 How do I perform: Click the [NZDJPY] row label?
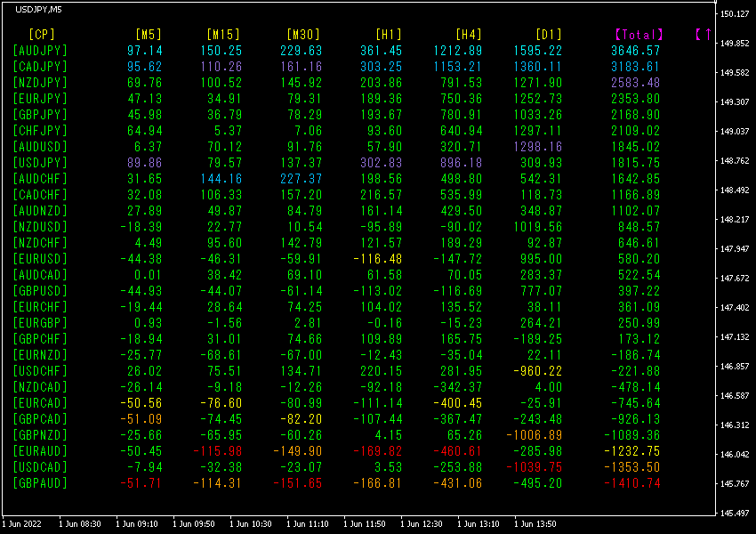40,83
